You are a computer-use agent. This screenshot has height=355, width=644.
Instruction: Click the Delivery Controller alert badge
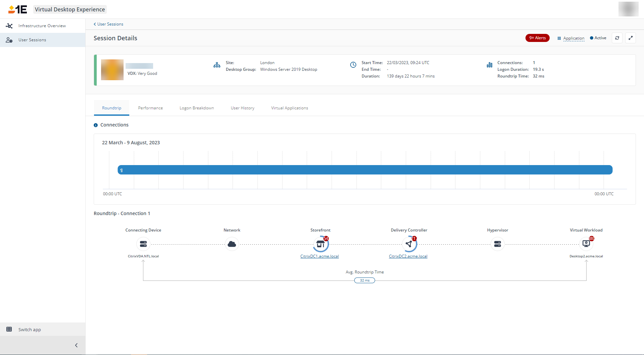414,239
